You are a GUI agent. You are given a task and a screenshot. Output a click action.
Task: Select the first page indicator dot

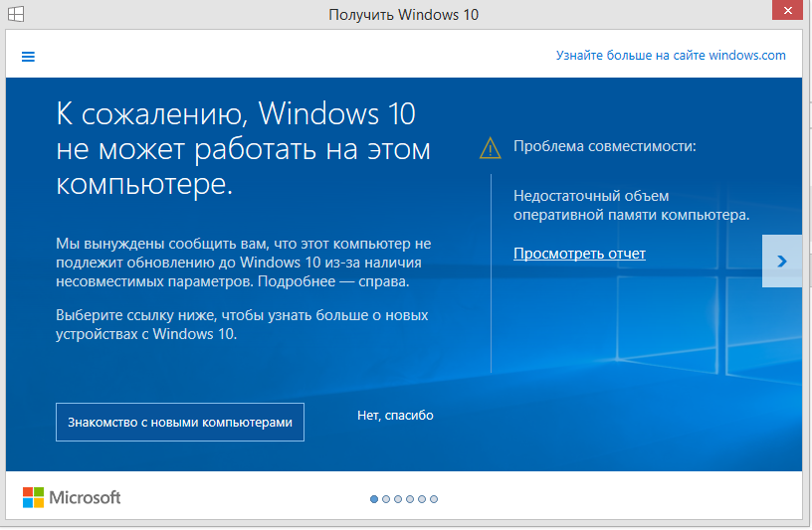pos(374,499)
